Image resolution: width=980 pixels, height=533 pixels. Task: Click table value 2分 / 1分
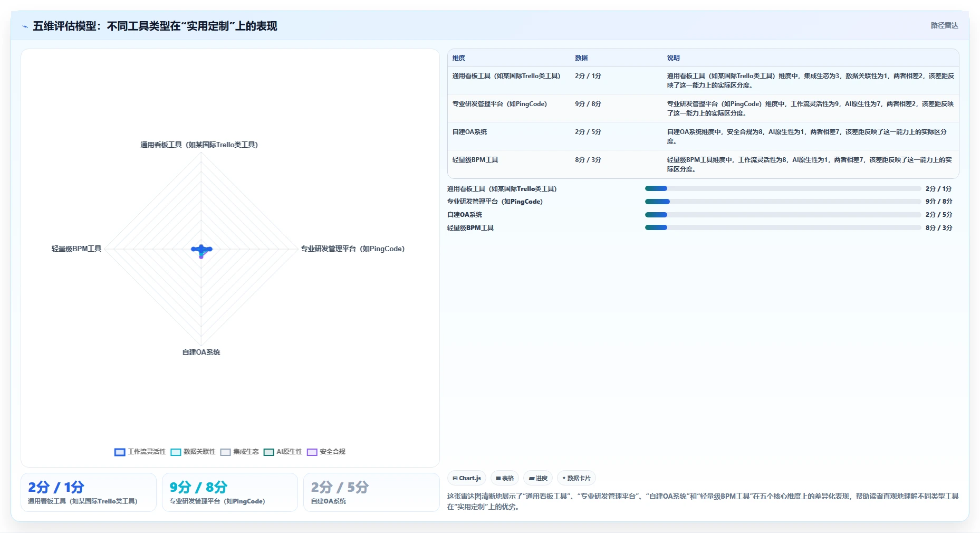588,76
